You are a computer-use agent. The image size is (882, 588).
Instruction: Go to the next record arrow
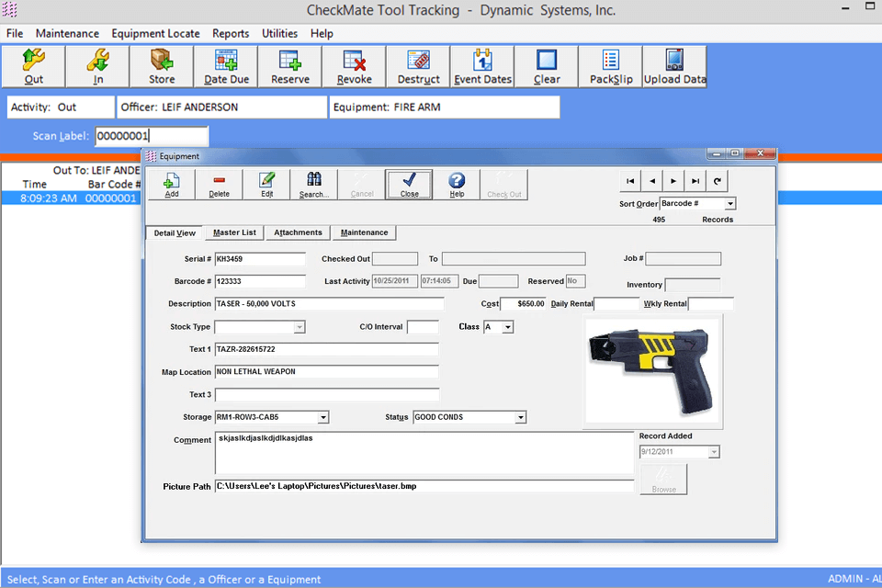(x=673, y=181)
